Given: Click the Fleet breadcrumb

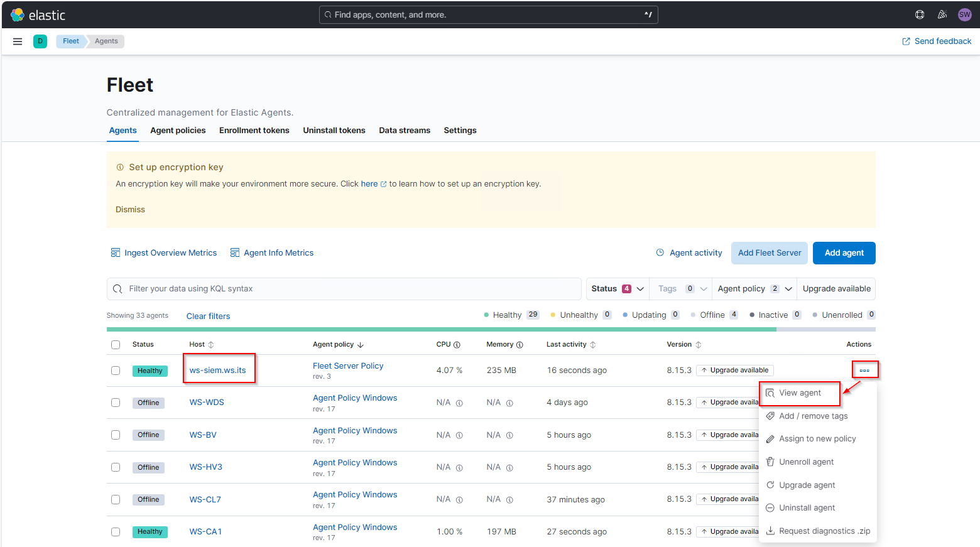Looking at the screenshot, I should tap(70, 41).
